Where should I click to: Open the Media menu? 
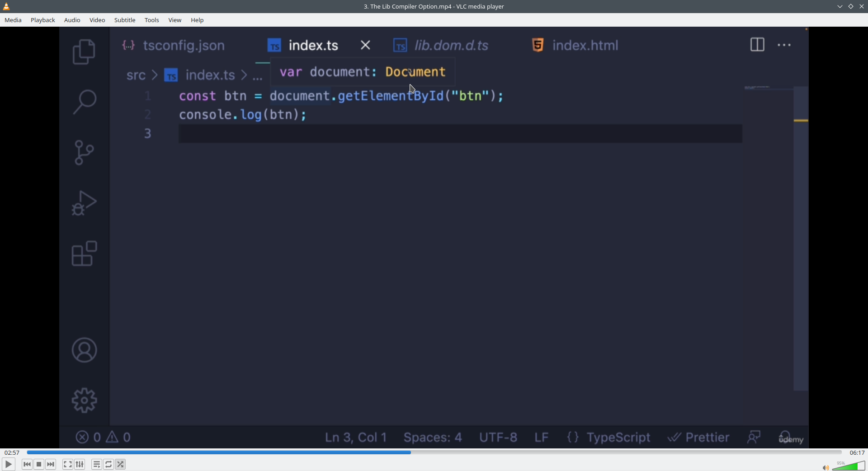tap(13, 20)
